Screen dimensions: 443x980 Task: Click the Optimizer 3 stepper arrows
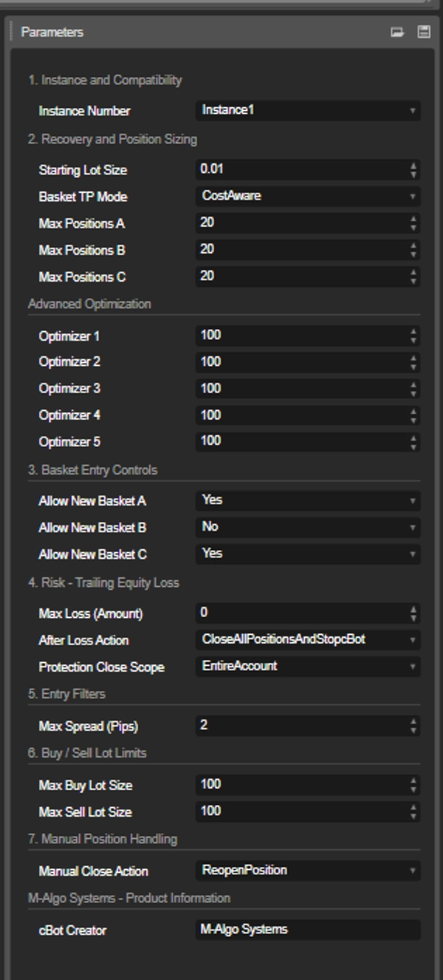(x=413, y=389)
